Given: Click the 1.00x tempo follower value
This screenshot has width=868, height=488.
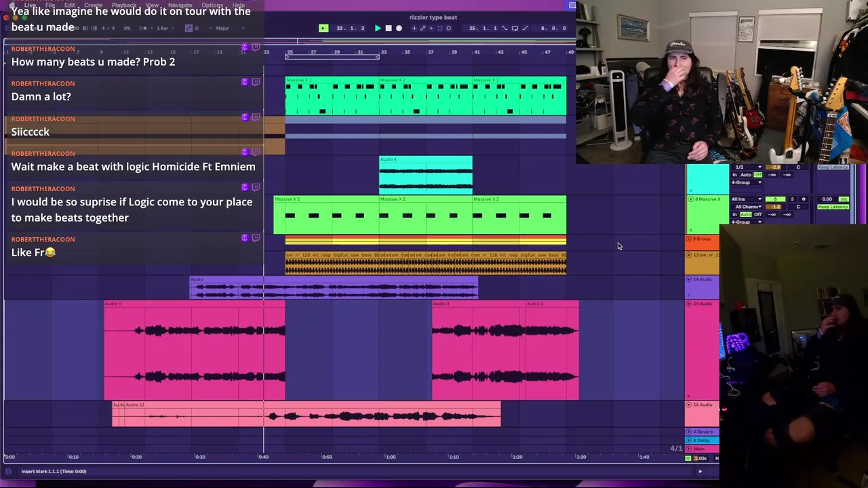Looking at the screenshot, I should pos(701,458).
